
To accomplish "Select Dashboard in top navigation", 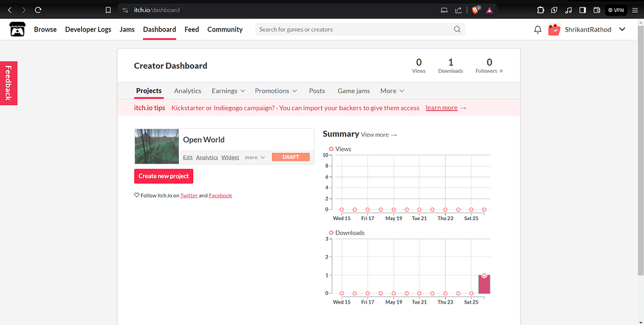I will (x=159, y=29).
